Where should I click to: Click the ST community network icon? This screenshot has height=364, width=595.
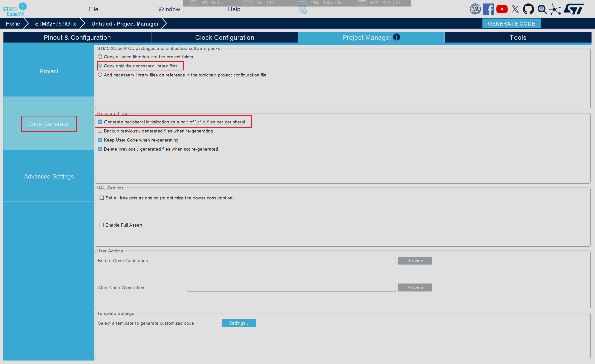click(555, 10)
